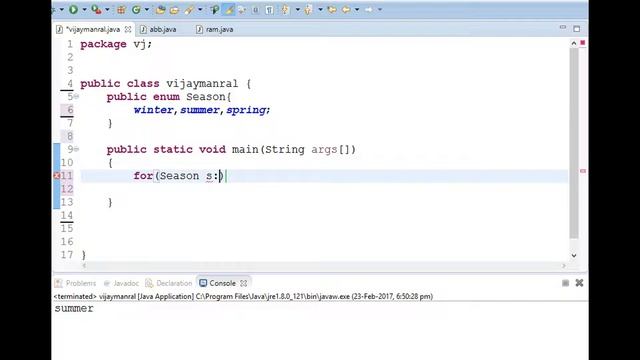Open the Run button dropdown arrow

coord(84,9)
